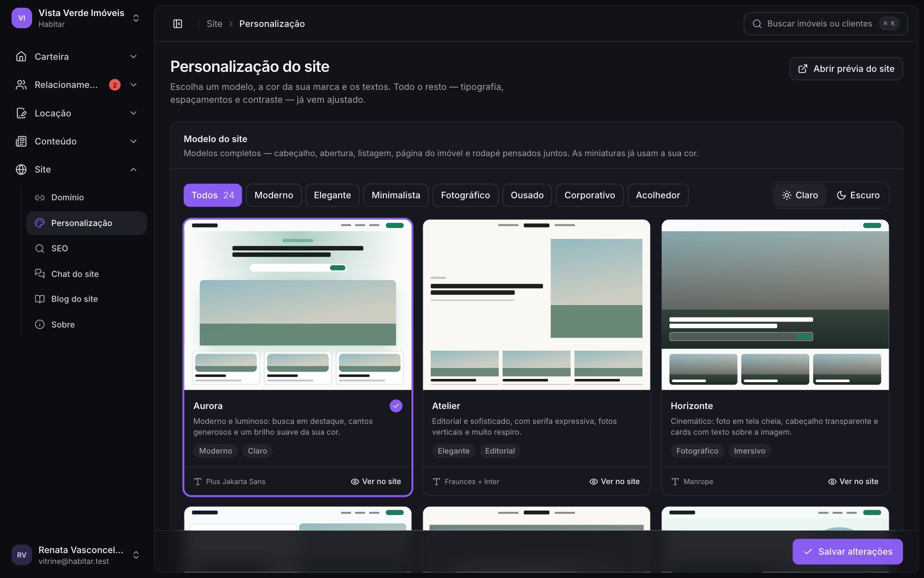Viewport: 924px width, 578px height.
Task: Click the RV user avatar
Action: coord(22,555)
